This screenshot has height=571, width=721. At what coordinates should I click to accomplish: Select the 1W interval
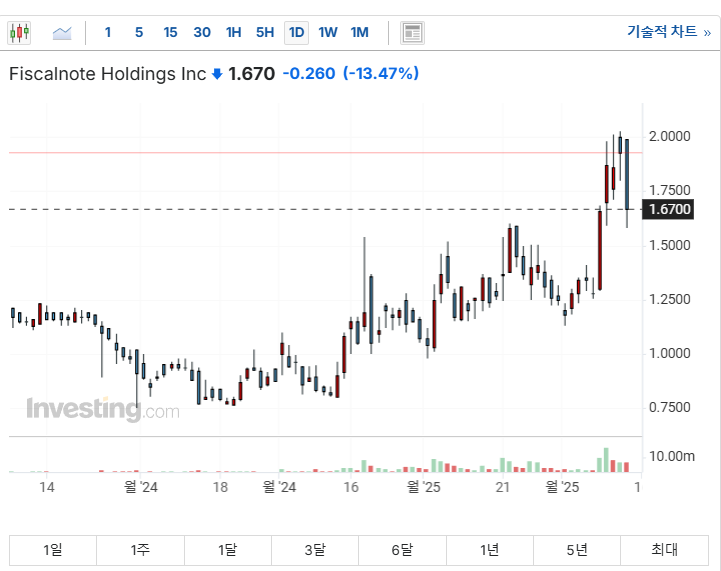pos(328,32)
